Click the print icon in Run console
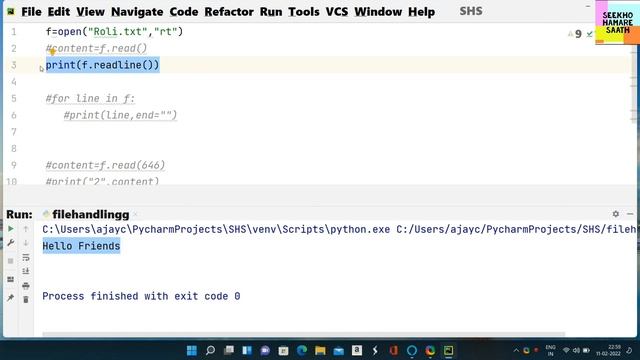Screen dimensions: 640x360 click(x=26, y=285)
